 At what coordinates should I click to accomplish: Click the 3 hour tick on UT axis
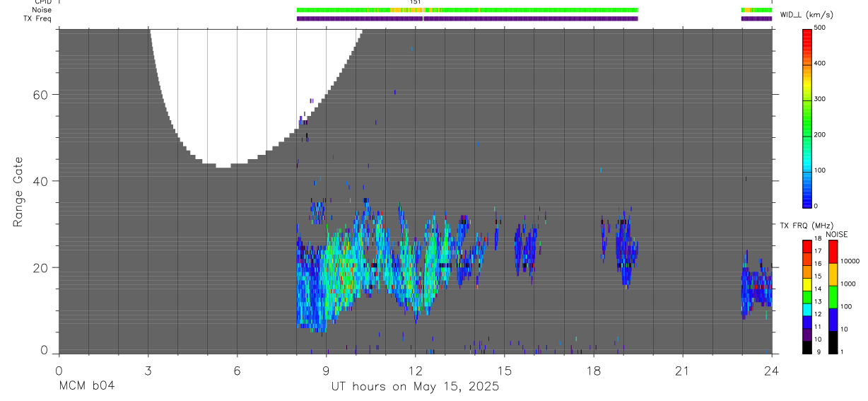coord(148,370)
